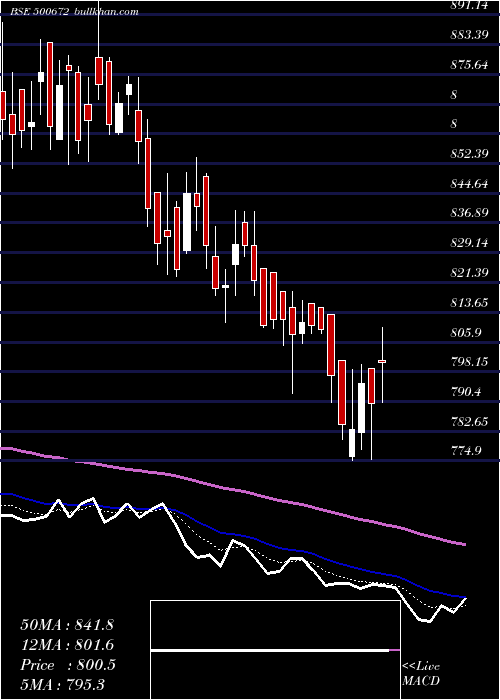Click the Price : 800.5 legend text

68,665
